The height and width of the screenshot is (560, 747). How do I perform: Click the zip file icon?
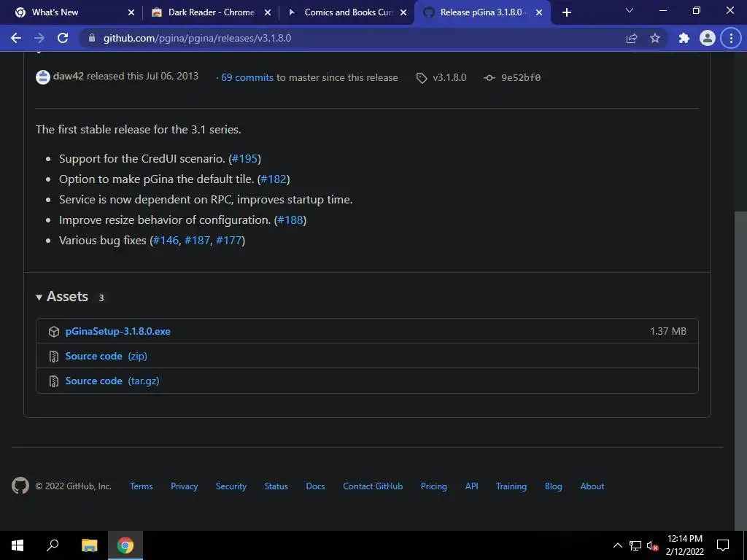54,356
